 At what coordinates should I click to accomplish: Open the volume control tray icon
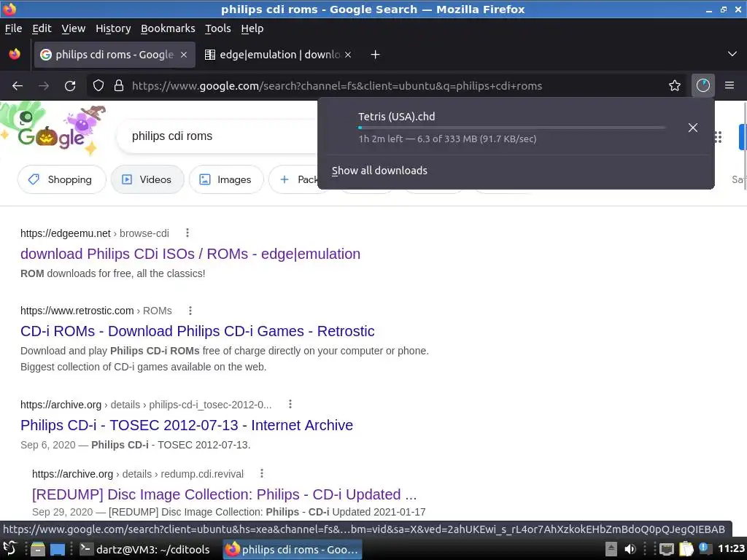click(x=630, y=549)
